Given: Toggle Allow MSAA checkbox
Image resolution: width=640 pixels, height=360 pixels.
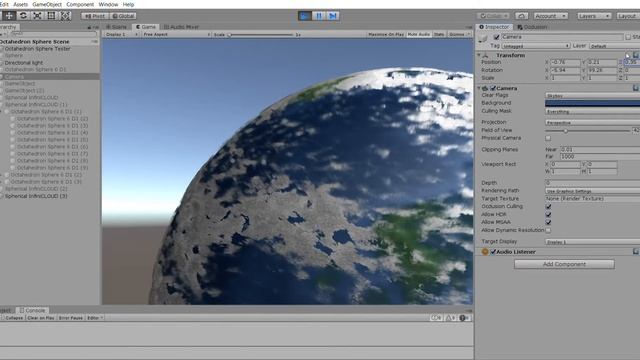Looking at the screenshot, I should (x=548, y=222).
